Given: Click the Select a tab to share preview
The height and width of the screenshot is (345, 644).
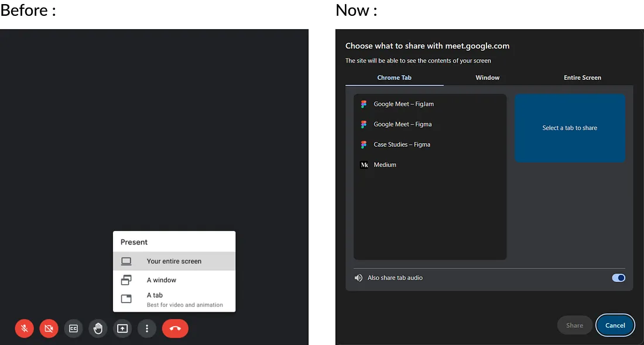Looking at the screenshot, I should pyautogui.click(x=570, y=128).
